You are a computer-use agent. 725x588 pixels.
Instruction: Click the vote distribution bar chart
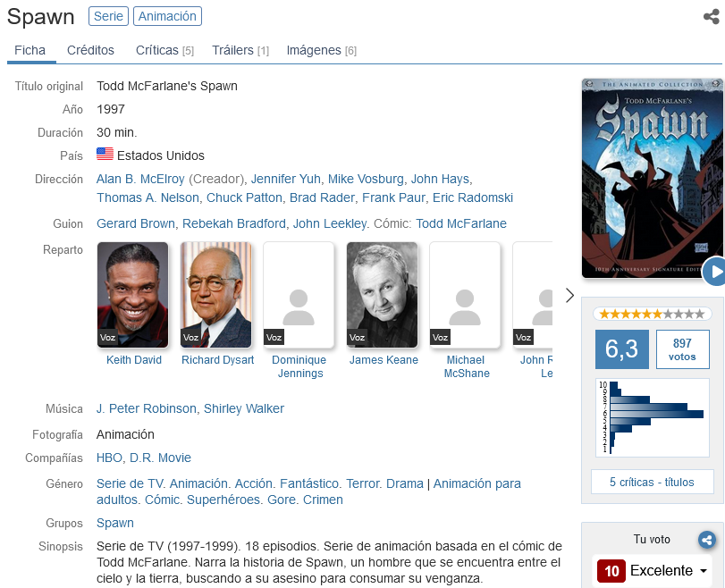(x=652, y=418)
